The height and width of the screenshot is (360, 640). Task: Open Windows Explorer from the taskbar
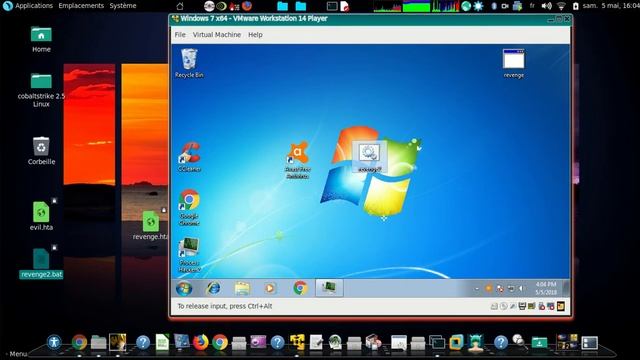242,288
